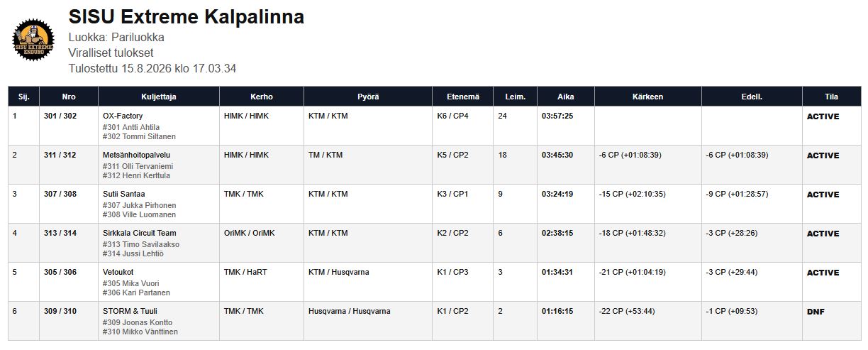Sort by the Aika column header
Image resolution: width=868 pixels, height=350 pixels.
(566, 97)
